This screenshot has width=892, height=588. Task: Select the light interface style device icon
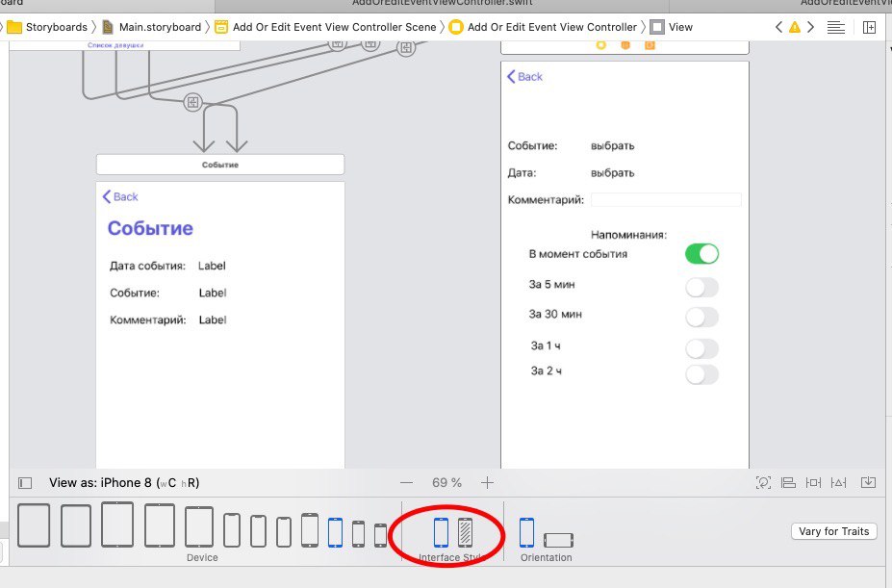coord(441,532)
